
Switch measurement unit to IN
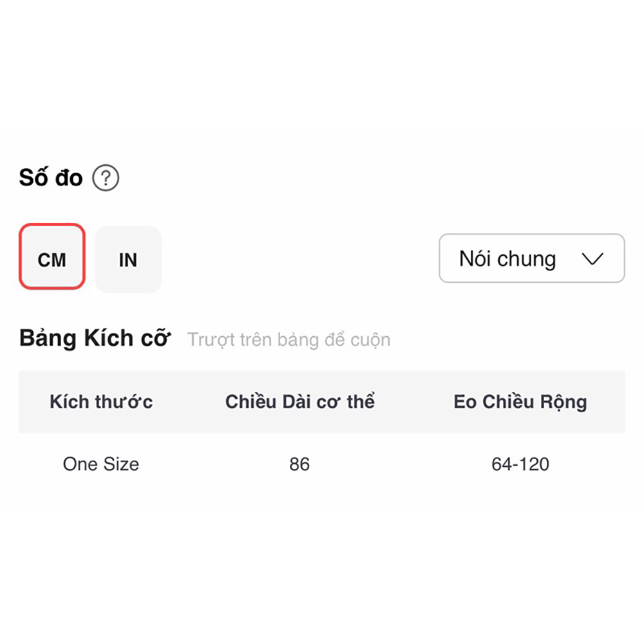pyautogui.click(x=128, y=260)
